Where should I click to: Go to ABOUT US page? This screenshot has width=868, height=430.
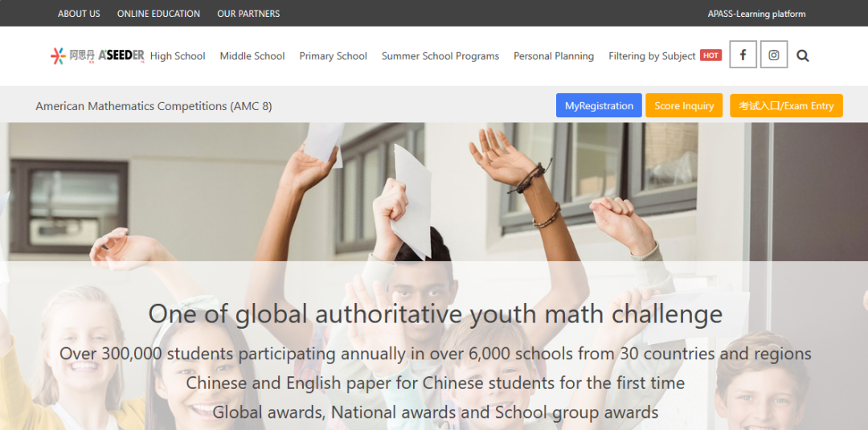tap(79, 14)
